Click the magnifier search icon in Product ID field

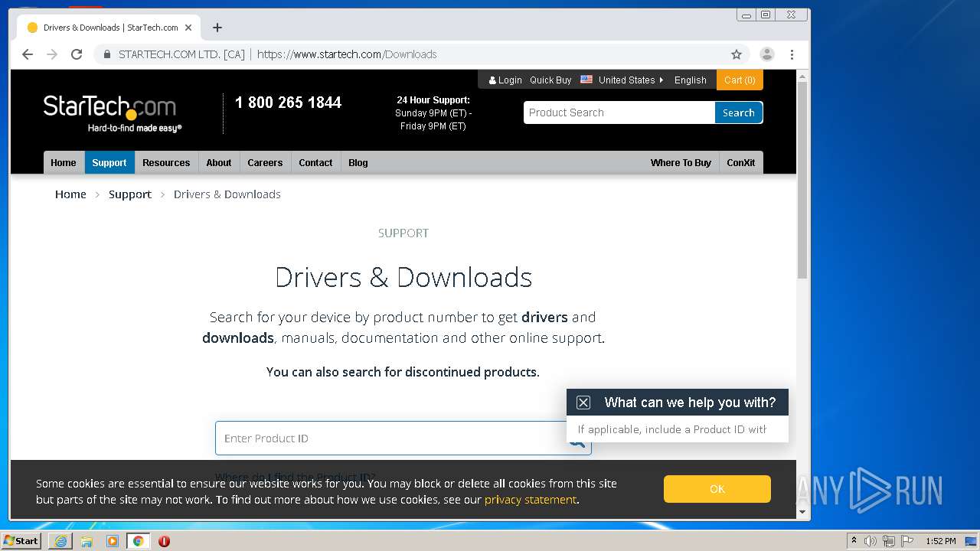point(577,442)
